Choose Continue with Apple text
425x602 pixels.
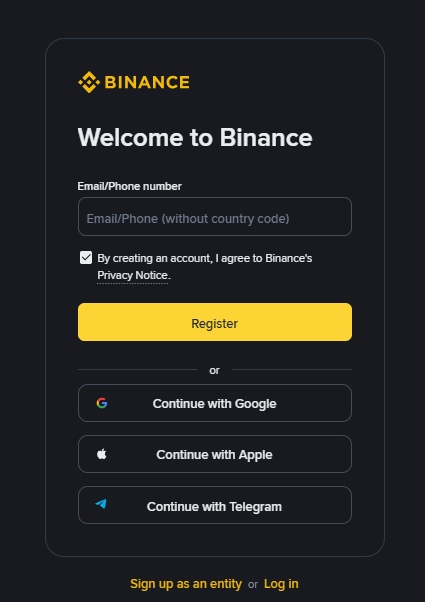point(214,455)
